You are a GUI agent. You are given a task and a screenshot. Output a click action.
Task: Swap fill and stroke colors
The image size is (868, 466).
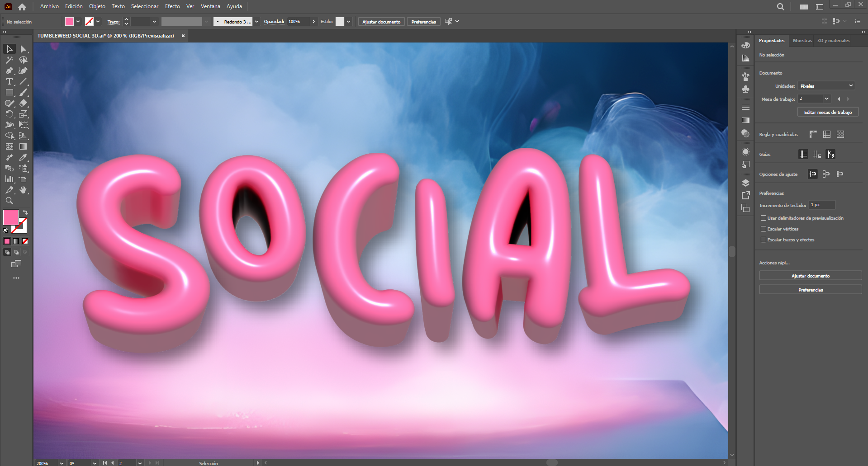(x=26, y=212)
